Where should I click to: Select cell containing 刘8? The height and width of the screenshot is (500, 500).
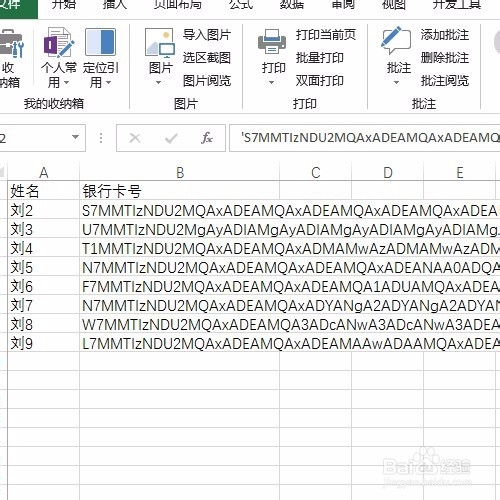(x=43, y=324)
